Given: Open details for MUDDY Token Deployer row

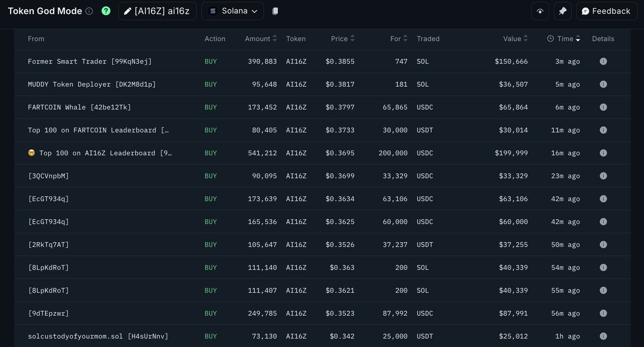Looking at the screenshot, I should coord(603,84).
